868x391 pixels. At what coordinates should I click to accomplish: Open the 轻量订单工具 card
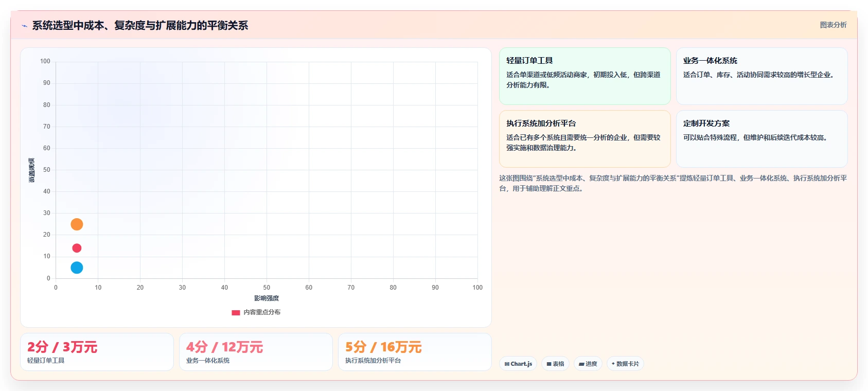tap(585, 76)
